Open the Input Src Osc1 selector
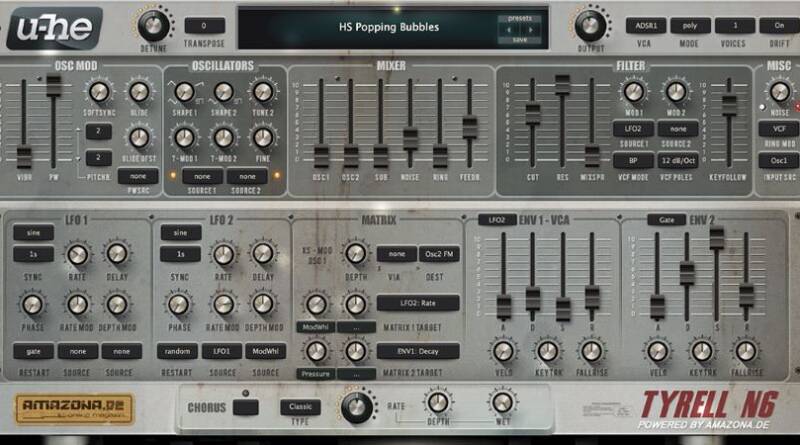800x445 pixels. [779, 160]
